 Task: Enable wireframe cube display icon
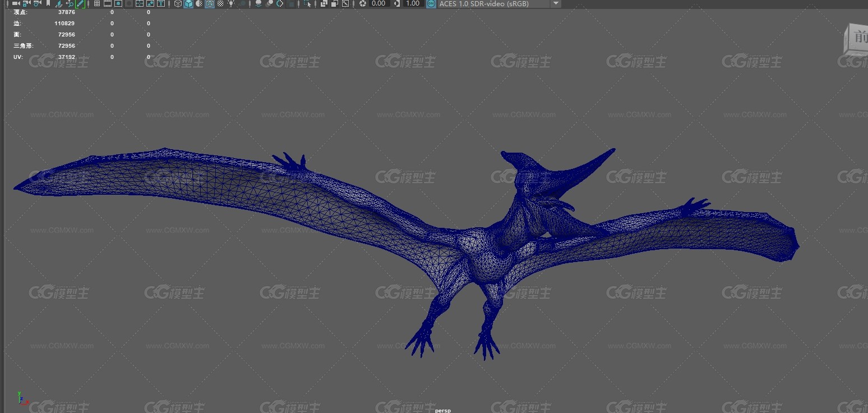[178, 3]
